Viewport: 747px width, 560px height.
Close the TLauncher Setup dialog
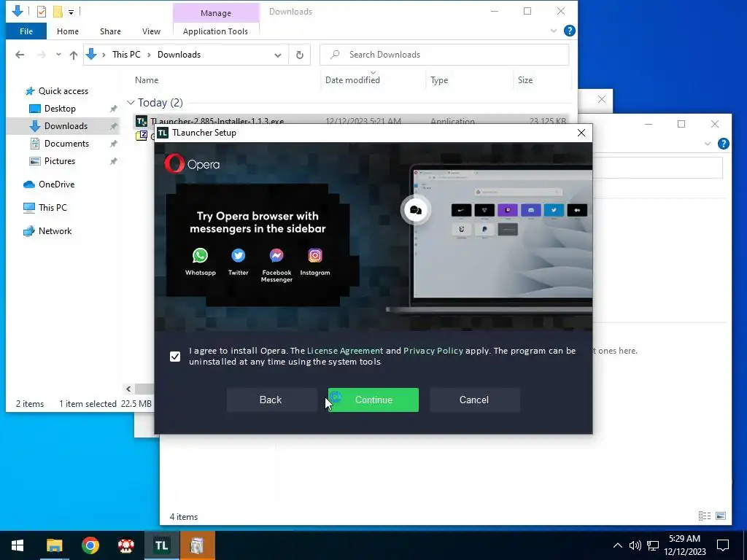tap(581, 133)
